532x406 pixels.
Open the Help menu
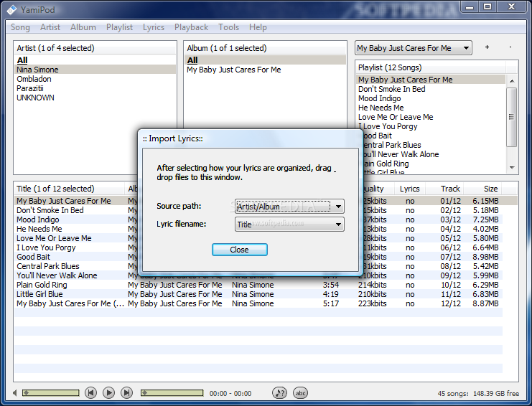tap(258, 27)
